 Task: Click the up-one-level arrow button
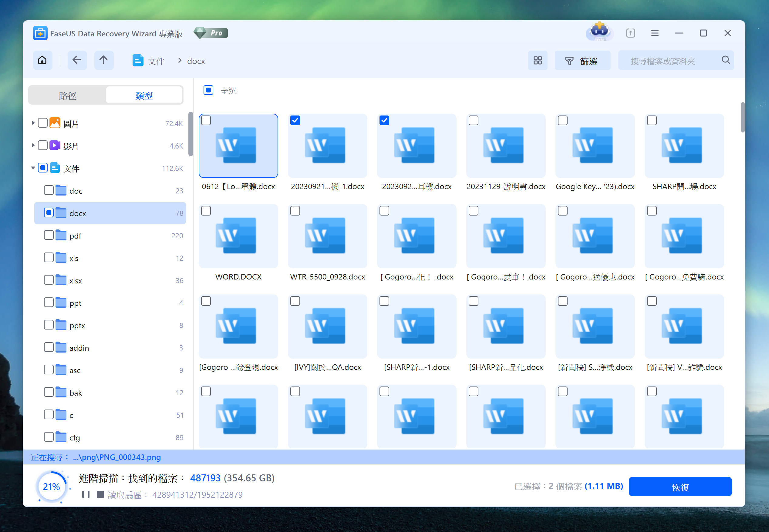point(103,60)
